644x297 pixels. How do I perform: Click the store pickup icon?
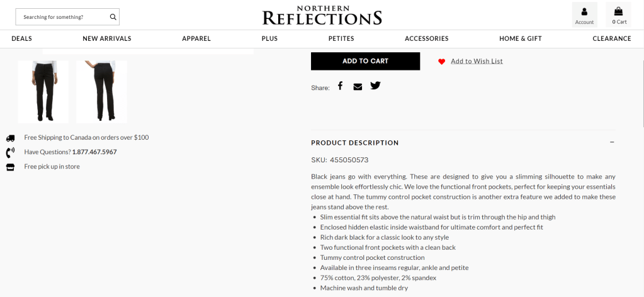coord(10,167)
